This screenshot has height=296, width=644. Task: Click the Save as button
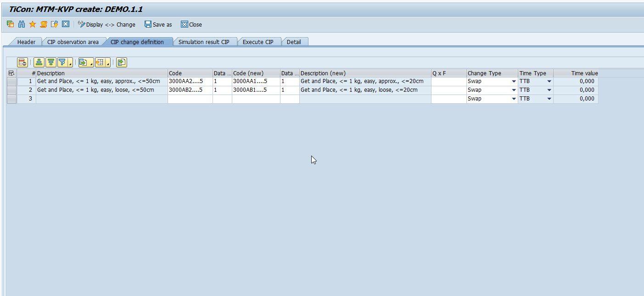coord(158,24)
